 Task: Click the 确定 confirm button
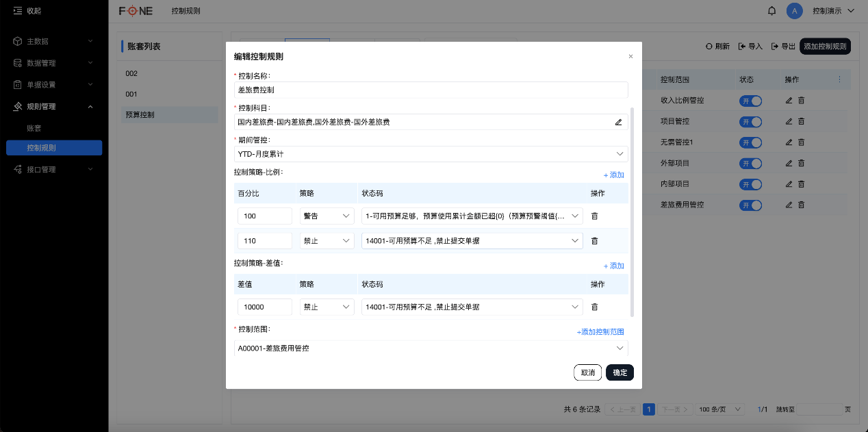click(x=619, y=372)
